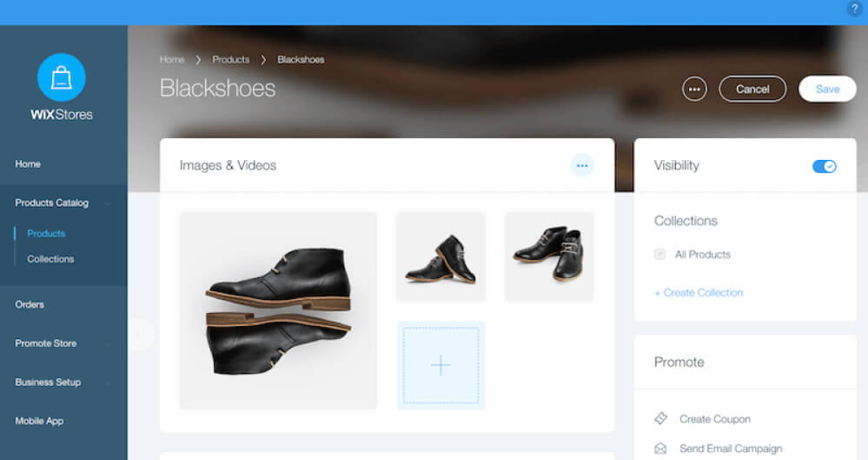Click the All Products label

pos(703,255)
